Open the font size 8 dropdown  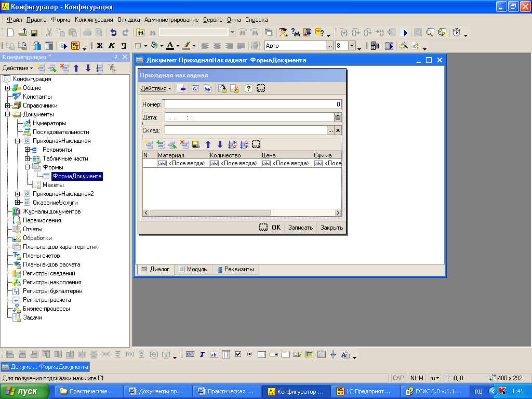(352, 46)
